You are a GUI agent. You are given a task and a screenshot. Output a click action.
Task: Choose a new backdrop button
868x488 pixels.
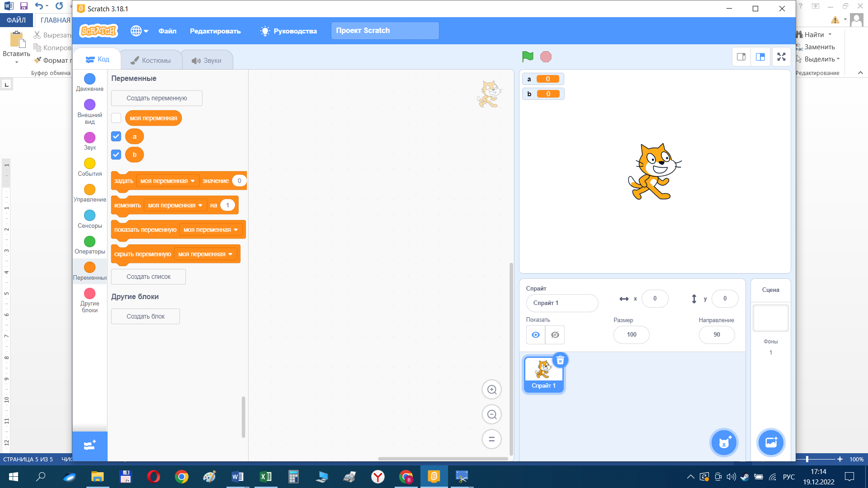(x=771, y=442)
